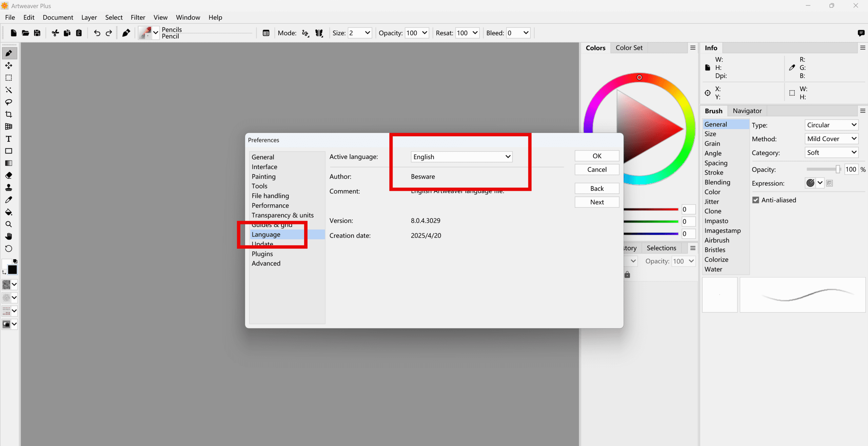The image size is (868, 446).
Task: Select Plugins in the Preferences list
Action: pos(262,254)
